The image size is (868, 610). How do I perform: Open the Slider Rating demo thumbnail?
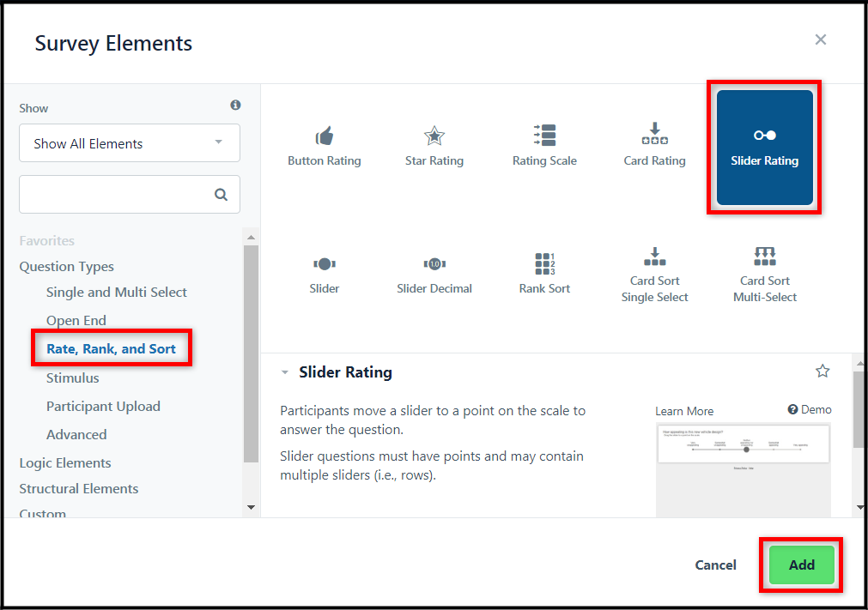744,470
